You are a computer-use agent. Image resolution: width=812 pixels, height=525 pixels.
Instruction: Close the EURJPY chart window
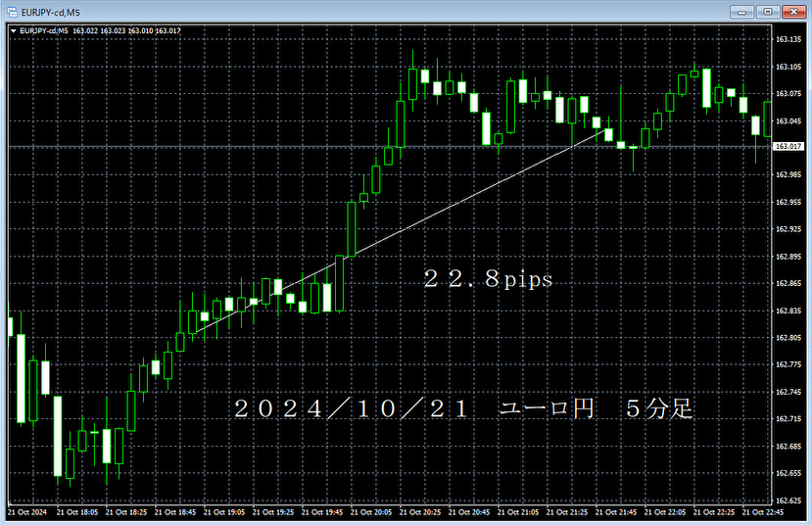[x=793, y=12]
